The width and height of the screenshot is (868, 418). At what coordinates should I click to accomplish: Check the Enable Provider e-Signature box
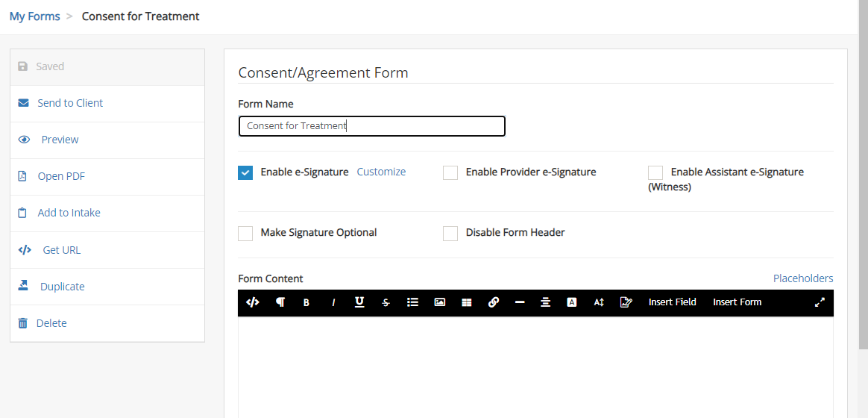point(450,172)
